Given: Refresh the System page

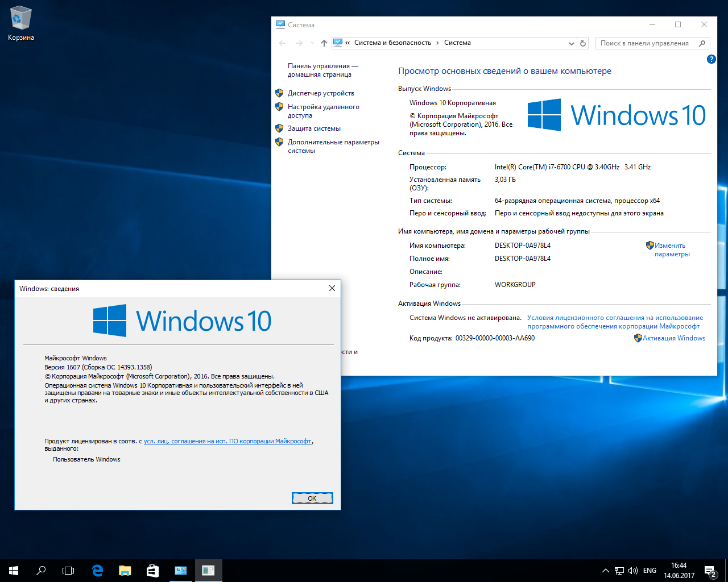Looking at the screenshot, I should tap(583, 43).
